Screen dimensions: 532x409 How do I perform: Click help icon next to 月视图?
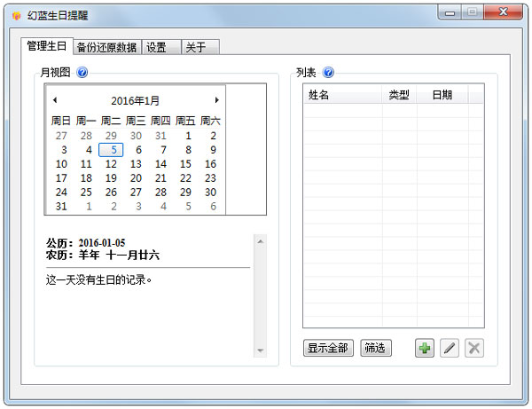pyautogui.click(x=82, y=73)
